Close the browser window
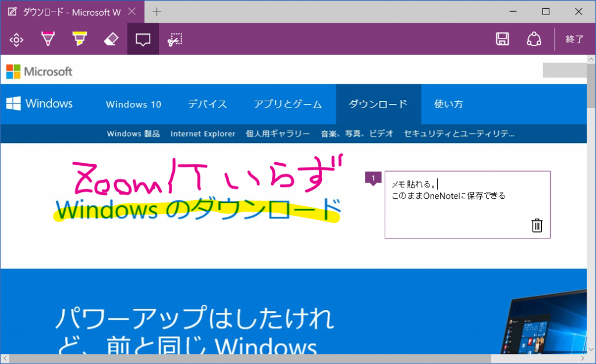596x364 pixels. tap(579, 12)
